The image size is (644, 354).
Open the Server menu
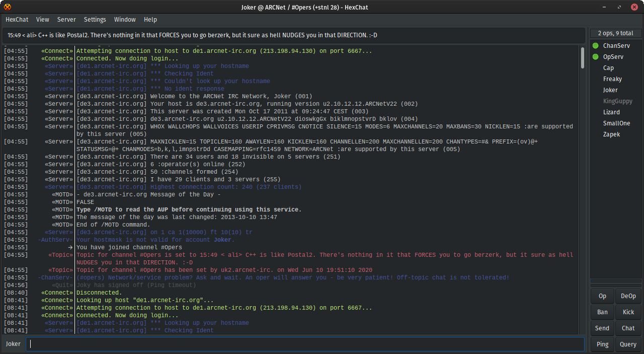tap(66, 20)
